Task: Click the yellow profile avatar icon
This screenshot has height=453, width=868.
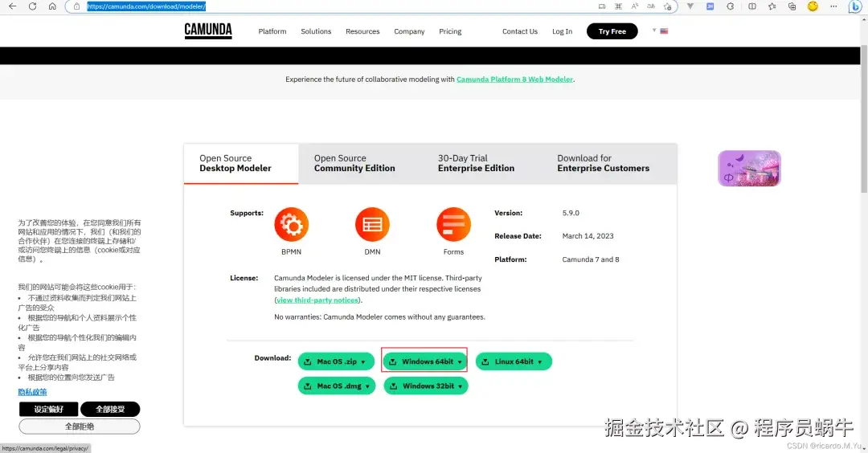Action: click(x=813, y=6)
